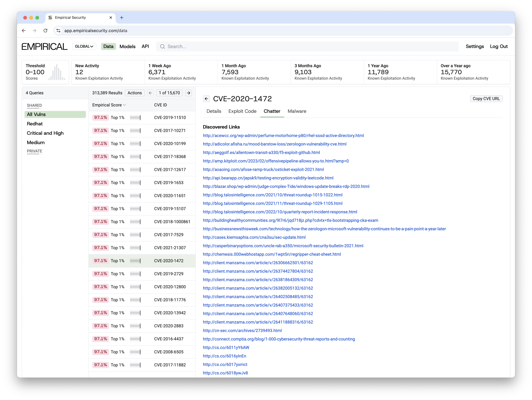The width and height of the screenshot is (532, 400).
Task: Sort by Empirical Score column chevron
Action: click(124, 105)
